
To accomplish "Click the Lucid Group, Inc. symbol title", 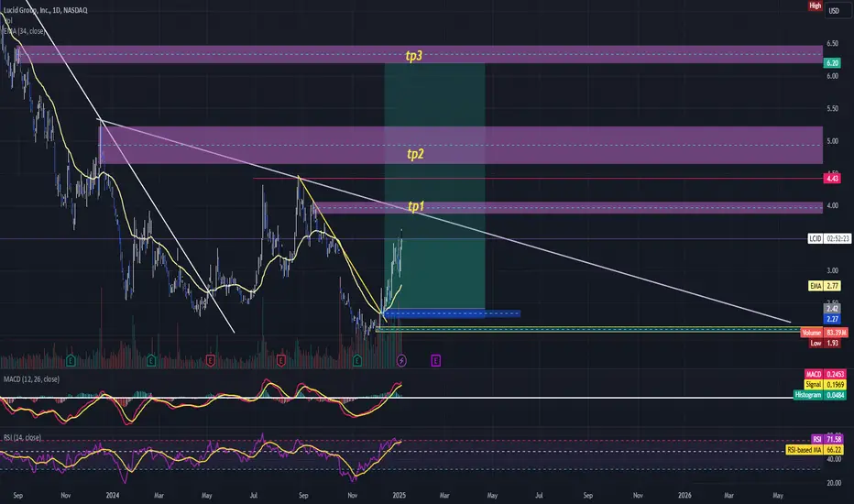I will coord(45,10).
